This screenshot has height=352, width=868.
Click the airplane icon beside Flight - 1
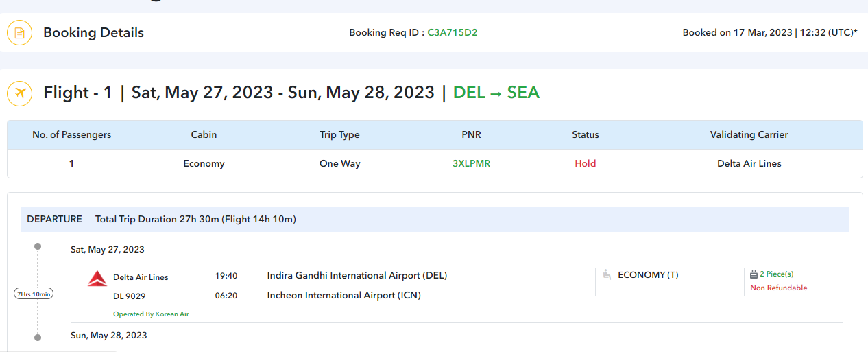[x=20, y=93]
